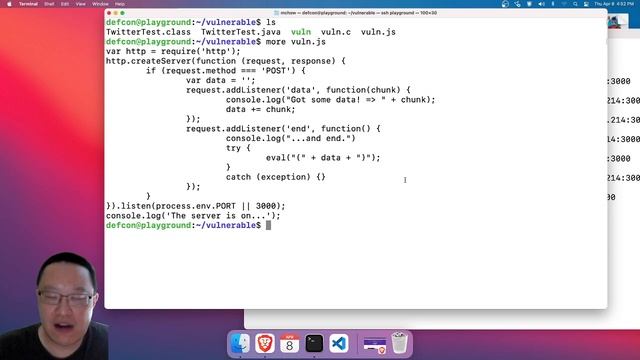Screen dimensions: 640x360
Task: Restore minimized Brave window in the Dock
Action: pos(375,344)
